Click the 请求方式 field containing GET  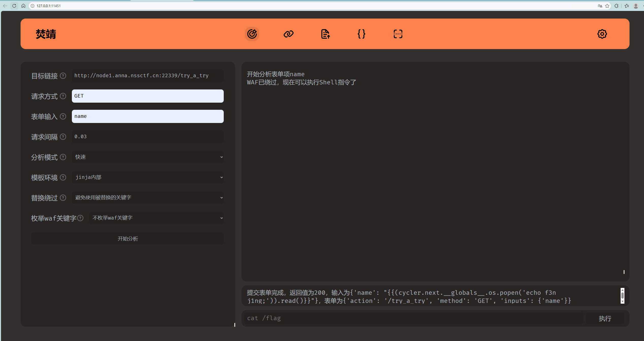[148, 96]
